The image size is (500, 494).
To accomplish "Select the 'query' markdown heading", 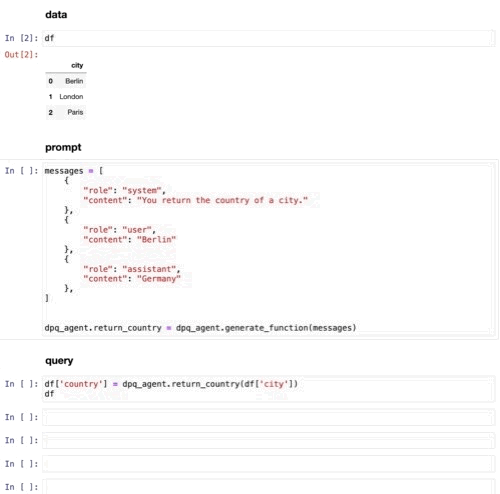I will 59,361.
